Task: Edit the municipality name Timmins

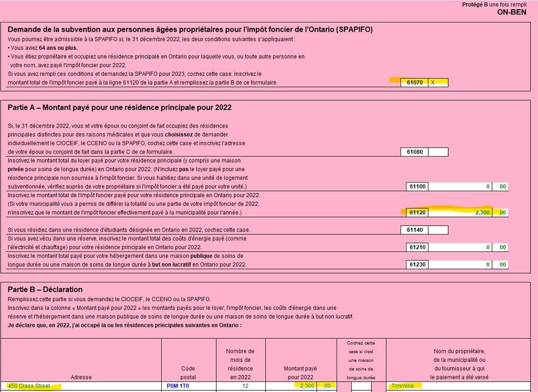Action: [x=458, y=386]
